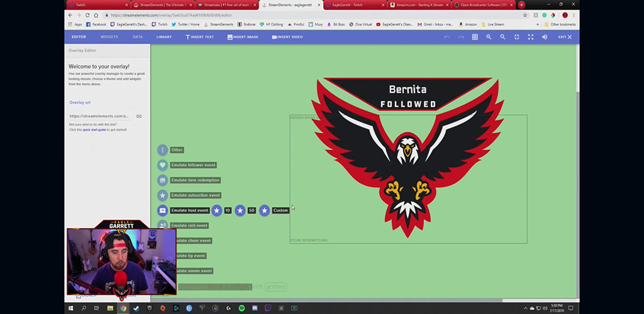Switch to the Amazon.com browser tab
The image size is (644, 314).
pyautogui.click(x=419, y=5)
